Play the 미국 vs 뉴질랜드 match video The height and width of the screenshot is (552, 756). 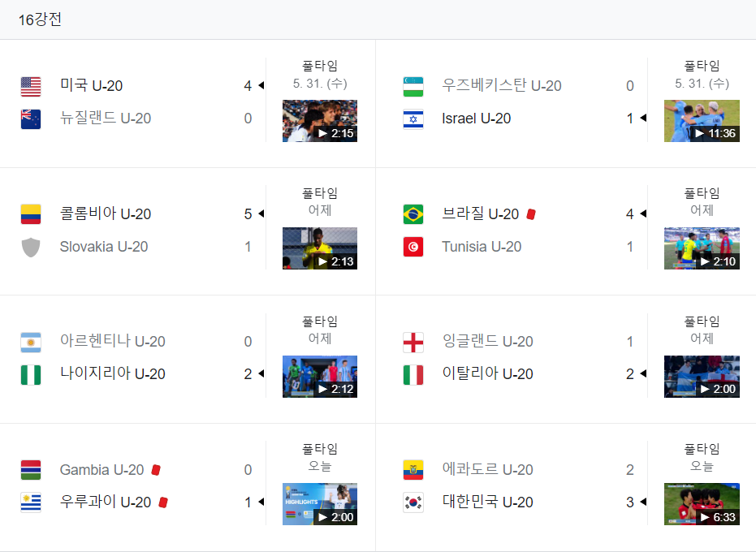(x=319, y=119)
